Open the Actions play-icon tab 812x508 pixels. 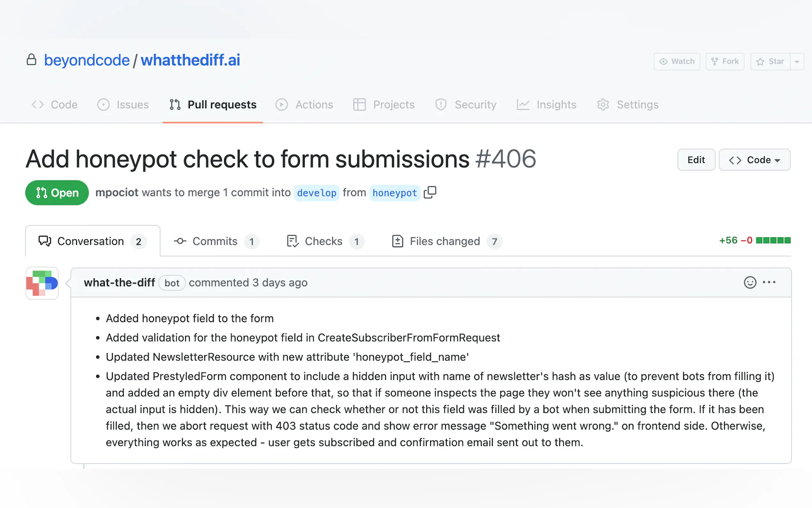pos(304,105)
